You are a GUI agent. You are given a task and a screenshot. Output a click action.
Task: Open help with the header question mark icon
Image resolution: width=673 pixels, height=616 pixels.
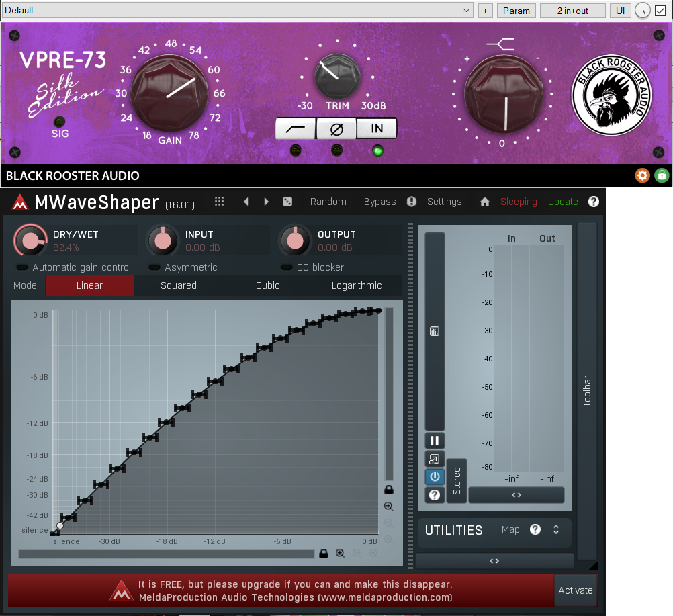coord(594,202)
